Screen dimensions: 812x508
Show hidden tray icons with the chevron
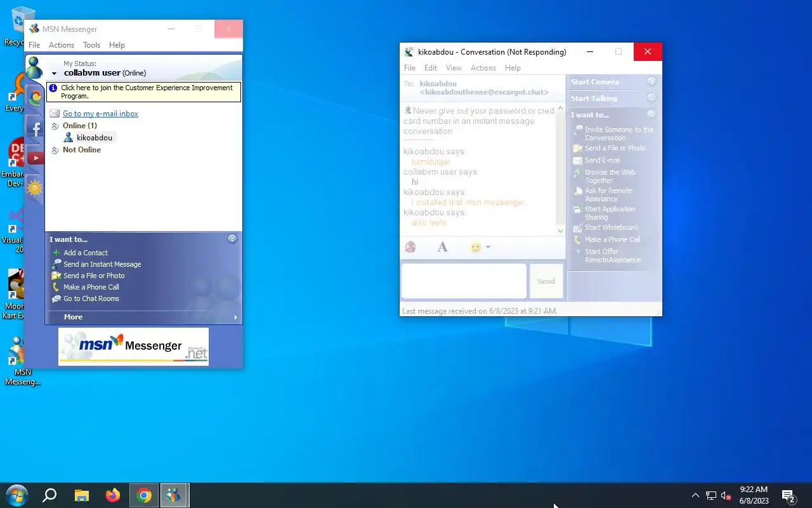[x=695, y=495]
